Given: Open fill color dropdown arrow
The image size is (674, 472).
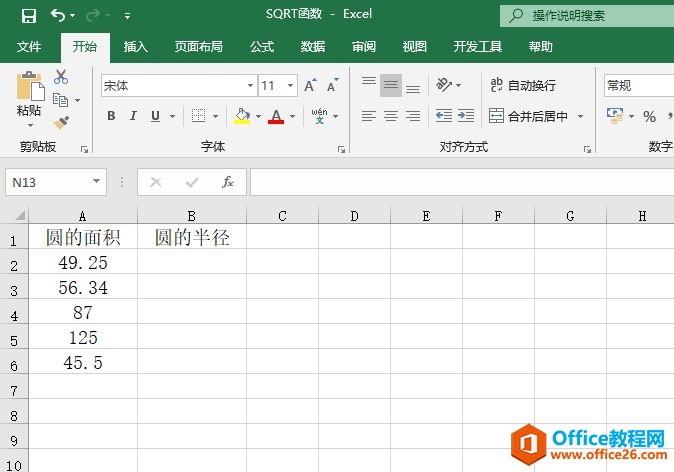Looking at the screenshot, I should (258, 116).
